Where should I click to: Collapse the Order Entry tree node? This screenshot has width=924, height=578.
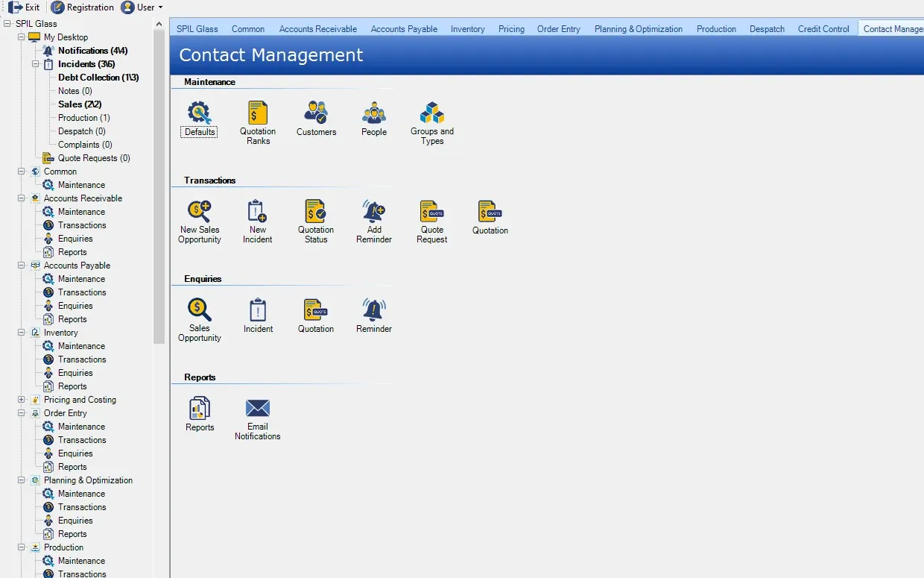pos(22,413)
